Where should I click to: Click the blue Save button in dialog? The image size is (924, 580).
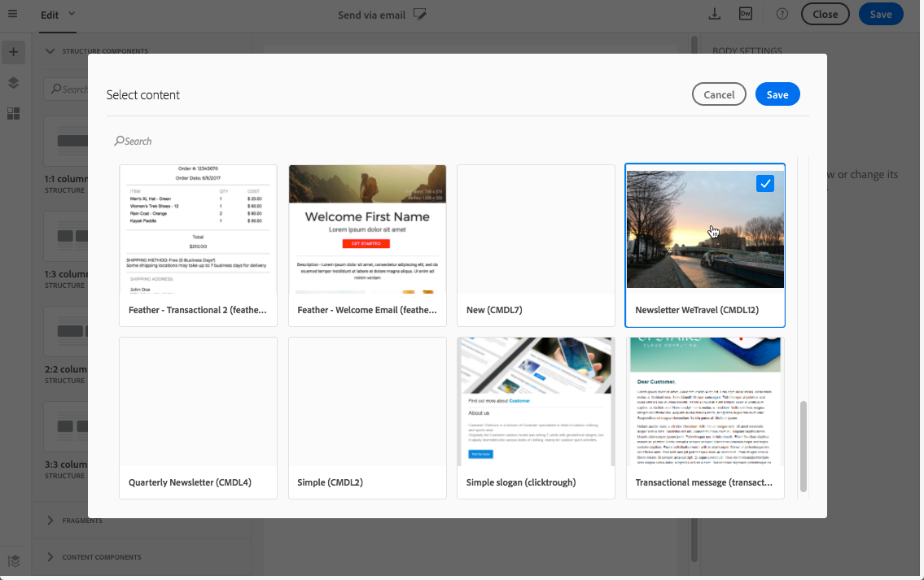tap(777, 94)
